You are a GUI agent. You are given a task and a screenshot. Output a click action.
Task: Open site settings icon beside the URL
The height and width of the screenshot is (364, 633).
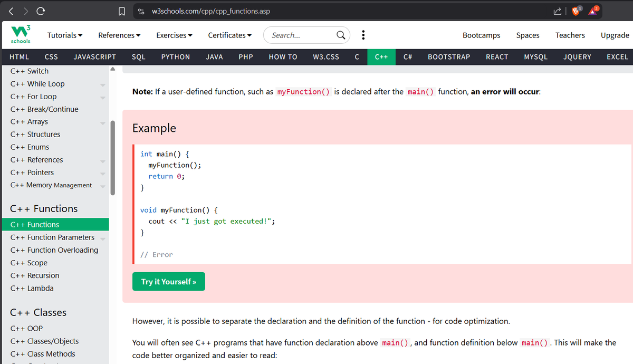pos(141,11)
